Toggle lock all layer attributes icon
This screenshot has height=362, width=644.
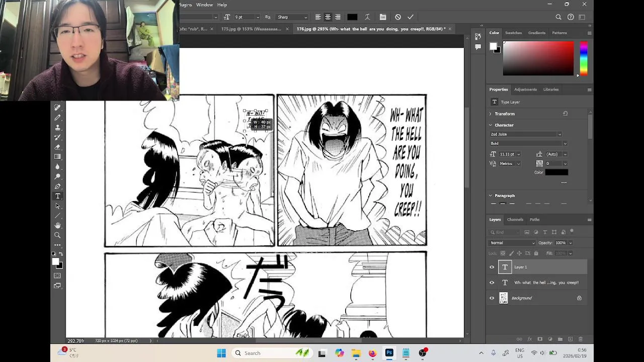(536, 253)
